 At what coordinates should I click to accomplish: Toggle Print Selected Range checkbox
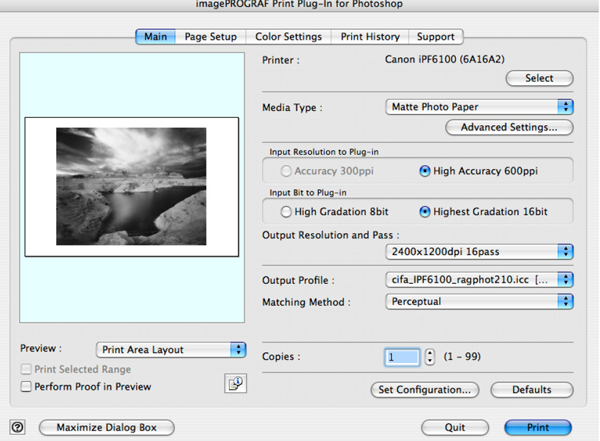click(x=26, y=369)
